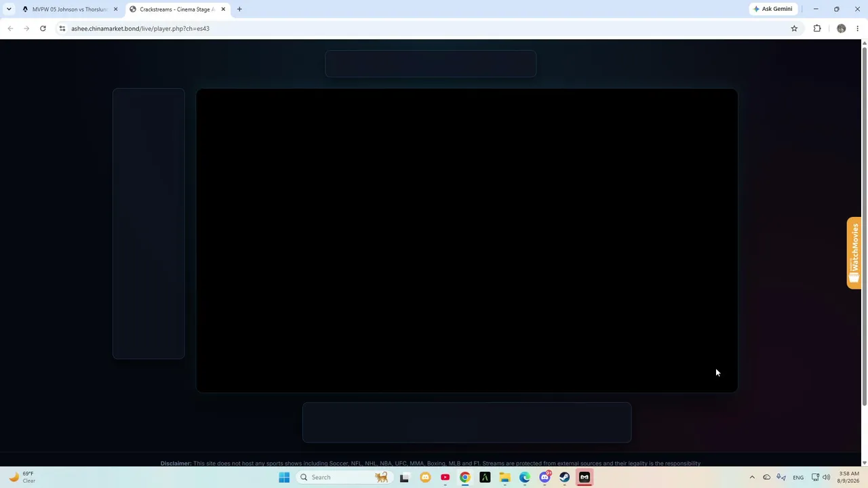Close the Crackstreams tab

click(223, 9)
